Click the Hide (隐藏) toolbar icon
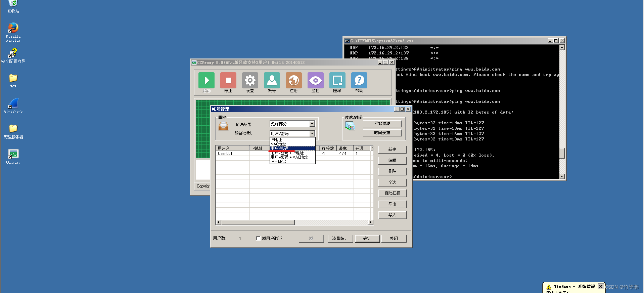 (337, 80)
